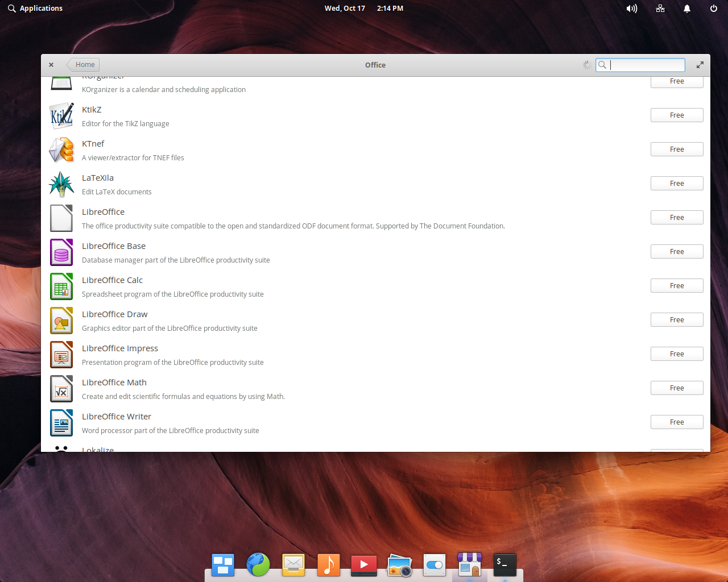
Task: Maximize the AppCenter window
Action: pyautogui.click(x=700, y=65)
